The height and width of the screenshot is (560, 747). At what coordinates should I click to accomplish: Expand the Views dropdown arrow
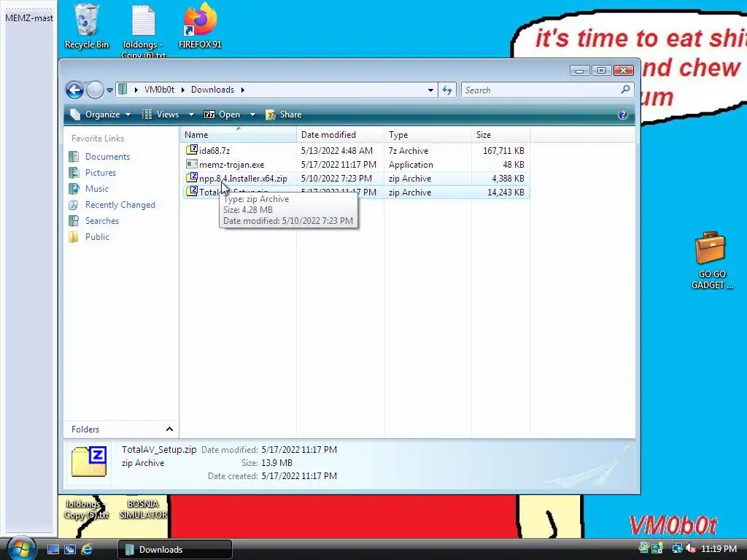tap(191, 114)
